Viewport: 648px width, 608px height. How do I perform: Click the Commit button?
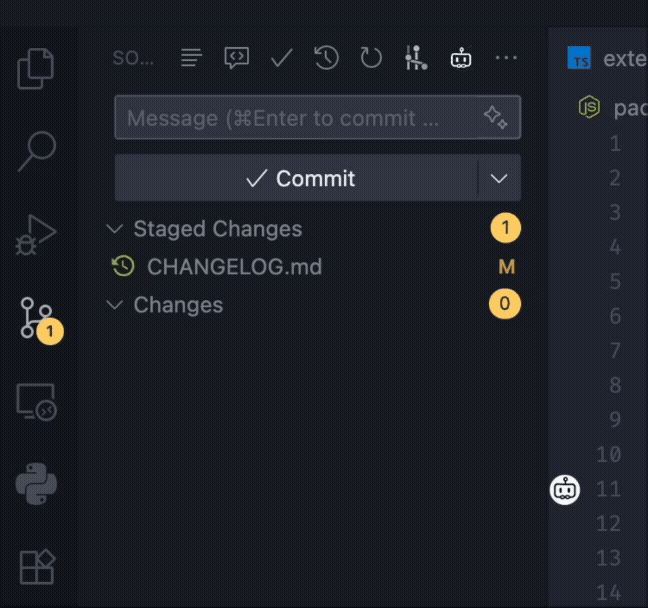click(x=298, y=179)
